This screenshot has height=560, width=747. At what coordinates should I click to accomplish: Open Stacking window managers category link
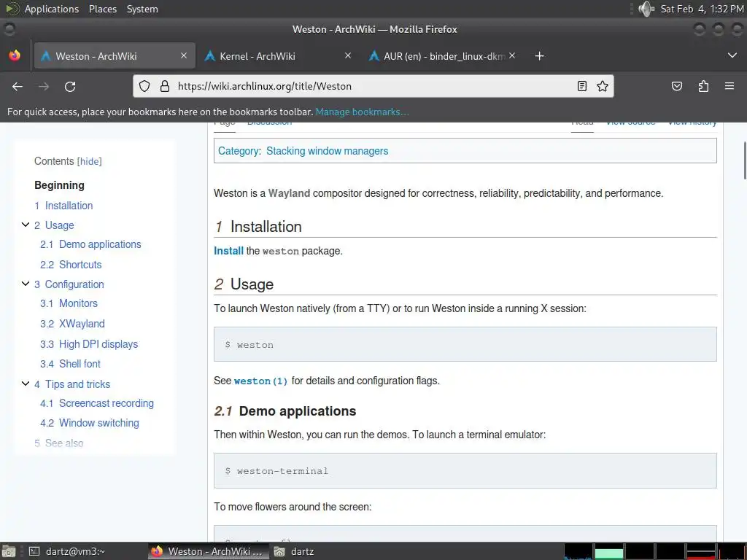[x=327, y=151]
